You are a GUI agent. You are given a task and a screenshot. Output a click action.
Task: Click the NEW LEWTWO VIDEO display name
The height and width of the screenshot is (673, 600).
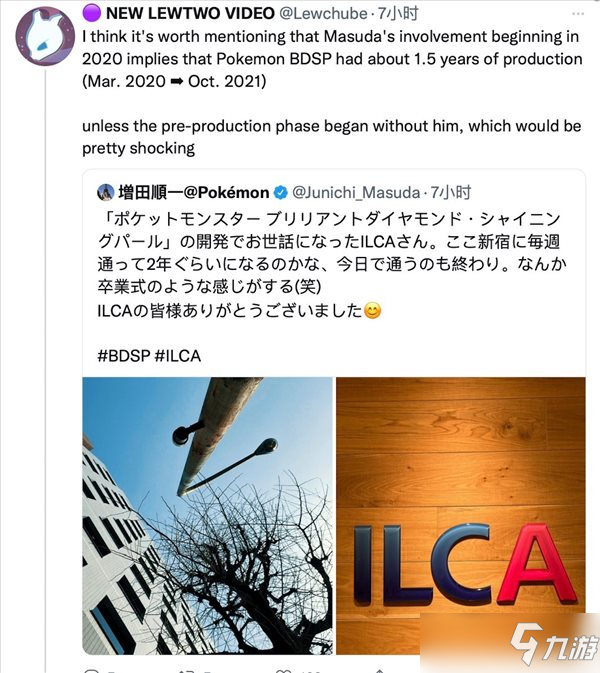point(190,14)
